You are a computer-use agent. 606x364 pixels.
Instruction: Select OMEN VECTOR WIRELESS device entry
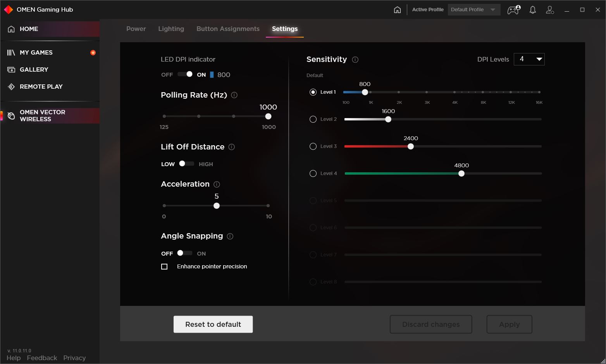coord(50,116)
